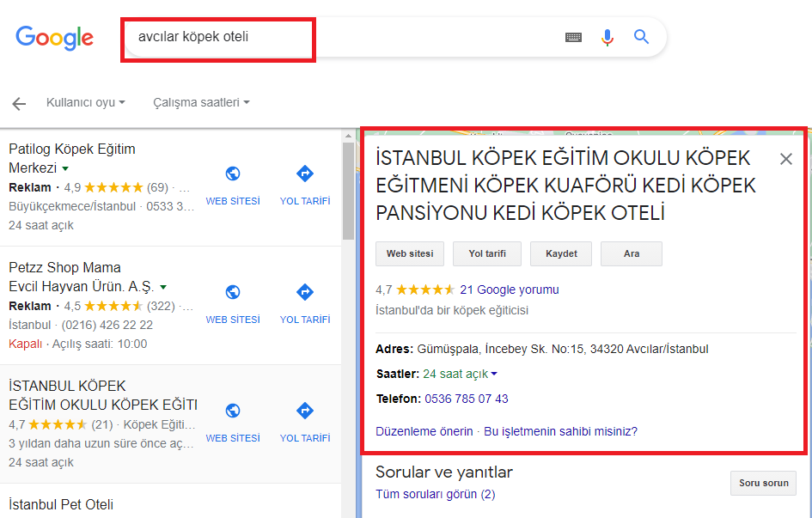Click WEB SİTESİ label under Patilog listing
The width and height of the screenshot is (812, 518).
(233, 201)
